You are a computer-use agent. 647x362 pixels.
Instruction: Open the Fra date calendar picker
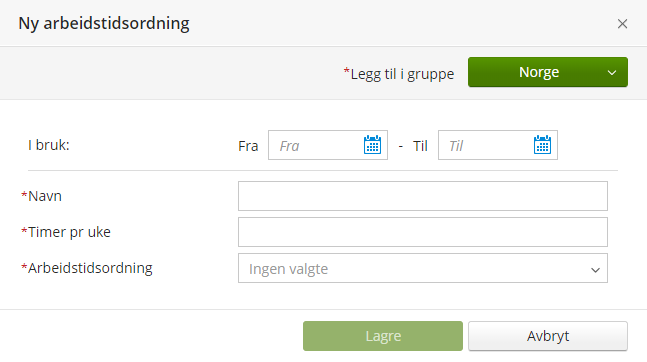tap(372, 145)
